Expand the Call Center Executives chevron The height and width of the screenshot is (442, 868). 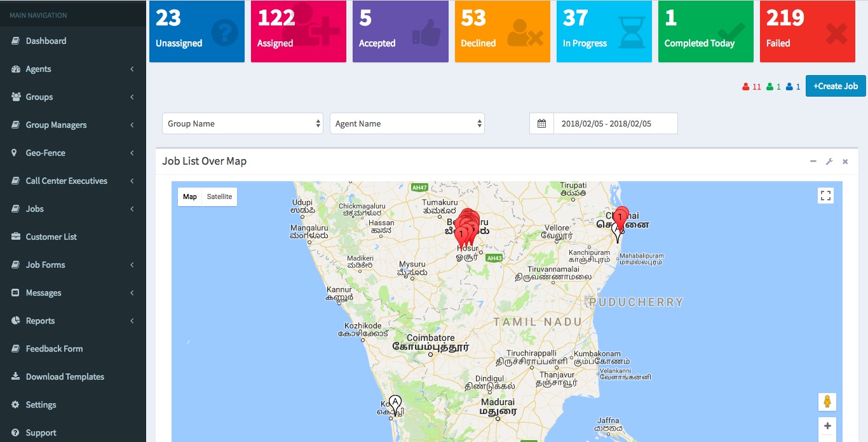(132, 181)
